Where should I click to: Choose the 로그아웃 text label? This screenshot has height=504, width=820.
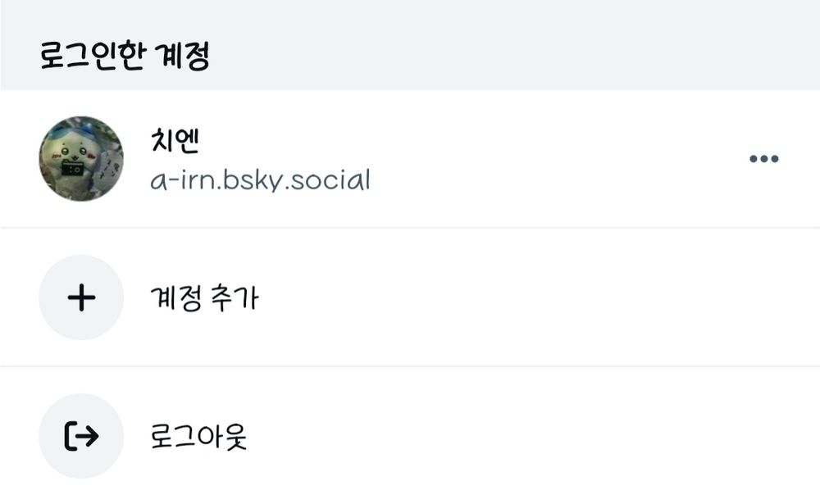[x=198, y=437]
